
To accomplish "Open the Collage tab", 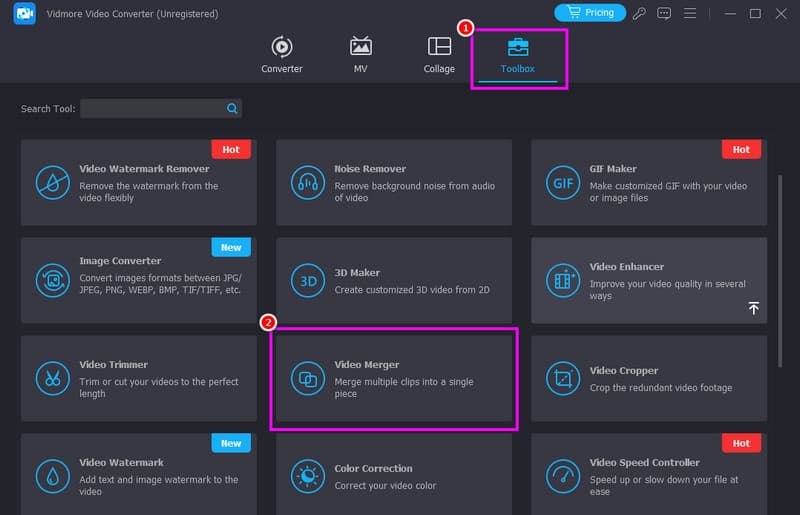I will click(439, 55).
